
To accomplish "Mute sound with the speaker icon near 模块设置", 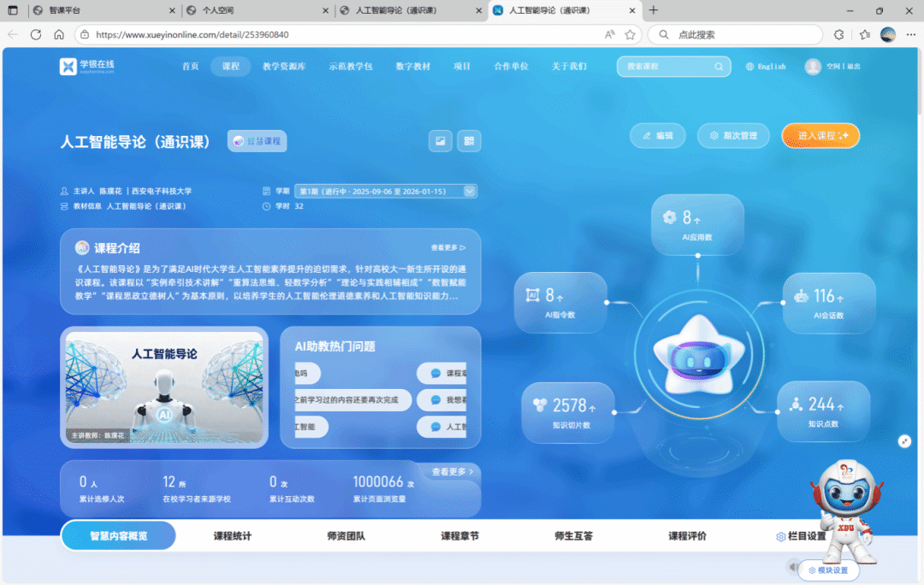I will (x=793, y=566).
